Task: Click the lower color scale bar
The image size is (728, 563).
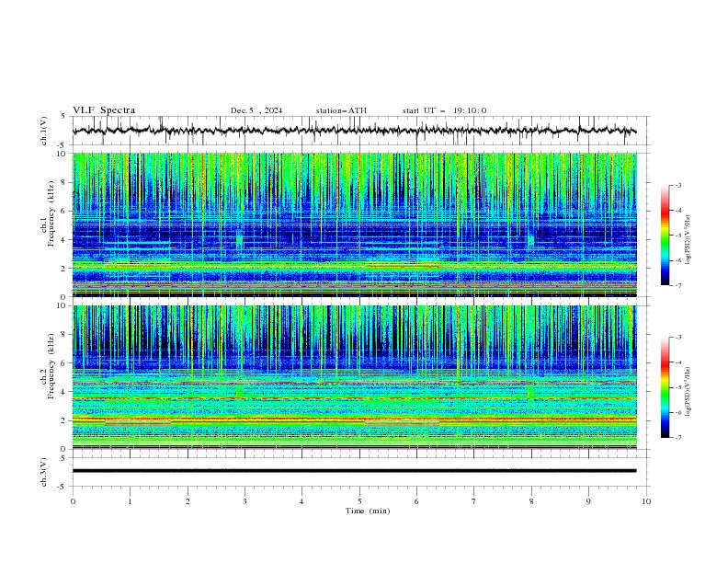Action: [x=665, y=387]
